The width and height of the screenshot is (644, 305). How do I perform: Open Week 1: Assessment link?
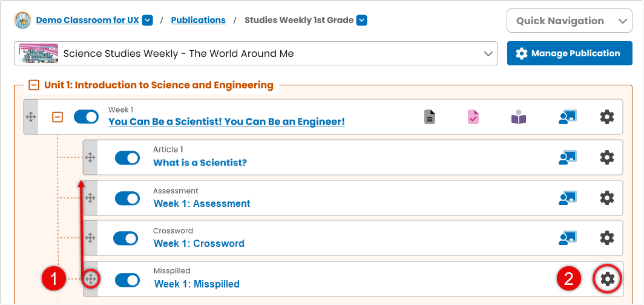tap(202, 203)
